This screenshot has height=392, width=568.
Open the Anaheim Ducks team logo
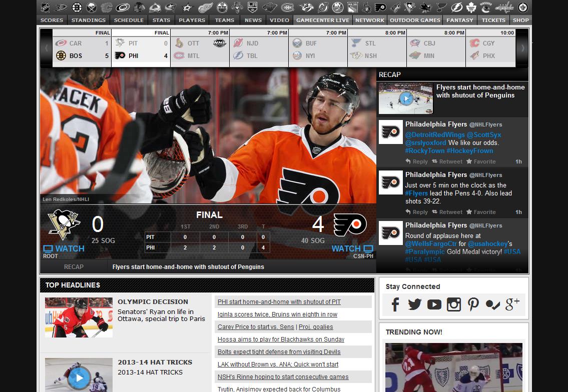(x=61, y=7)
